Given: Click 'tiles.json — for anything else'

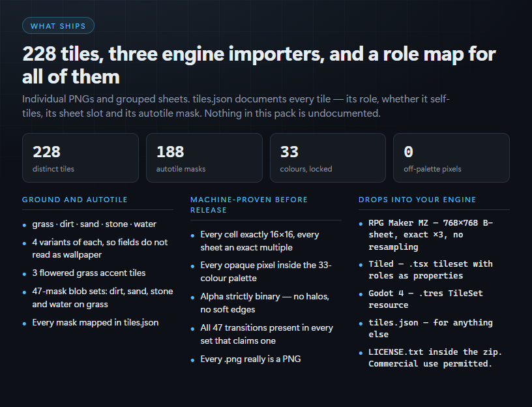Looking at the screenshot, I should (430, 328).
